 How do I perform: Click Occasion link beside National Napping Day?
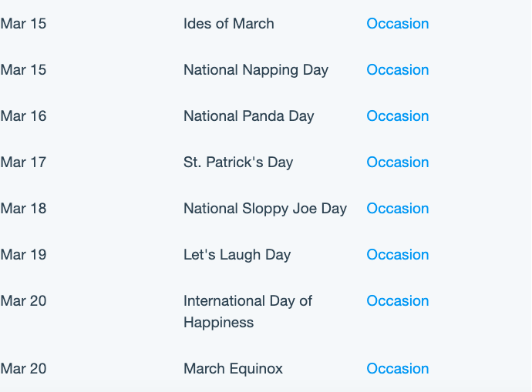click(398, 70)
